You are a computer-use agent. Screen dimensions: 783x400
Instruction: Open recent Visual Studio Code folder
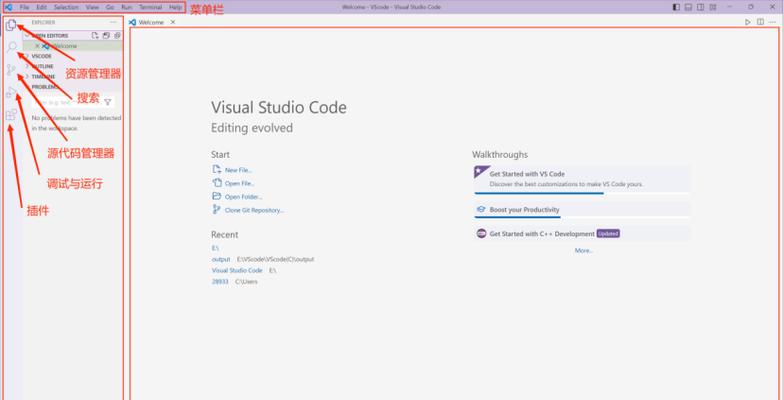pyautogui.click(x=237, y=270)
